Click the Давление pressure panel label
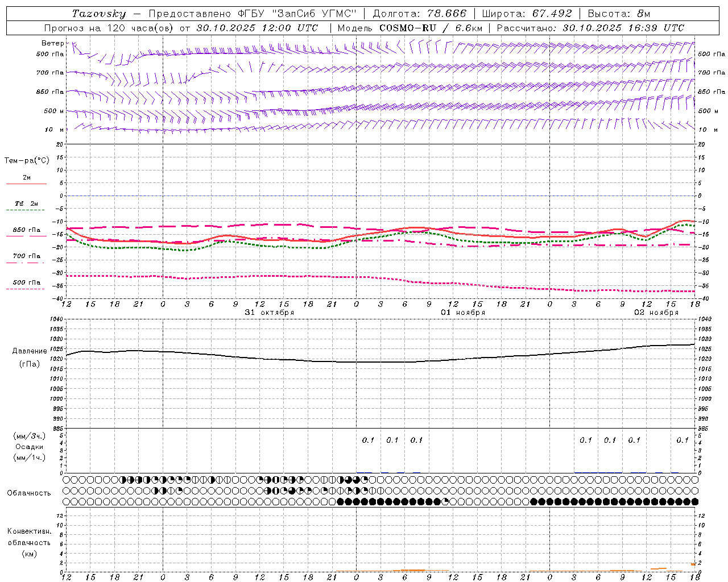The image size is (728, 582). point(30,351)
